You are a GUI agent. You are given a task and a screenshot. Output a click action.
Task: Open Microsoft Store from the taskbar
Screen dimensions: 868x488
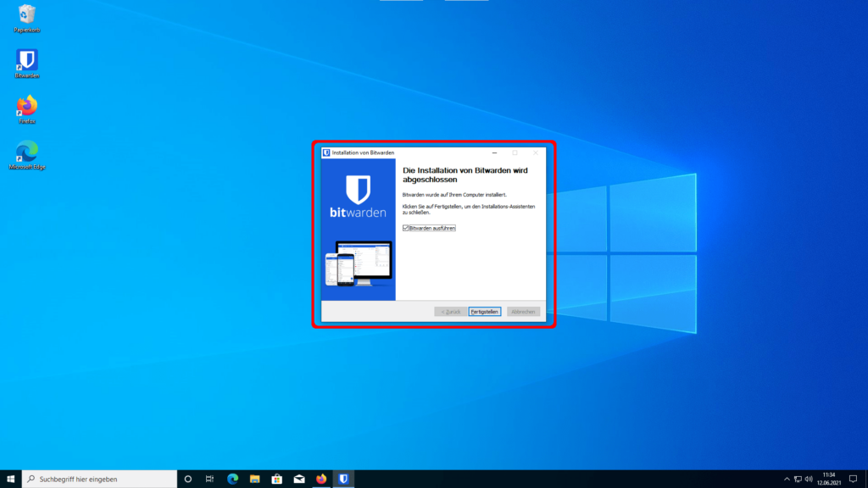276,479
